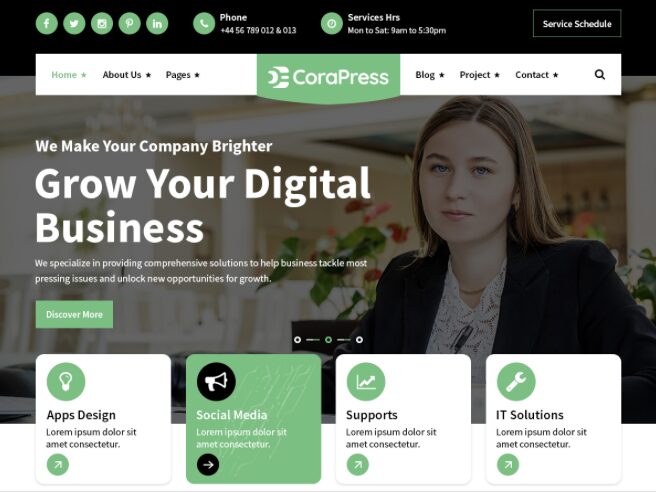Expand the Project menu
The height and width of the screenshot is (492, 656).
(x=479, y=75)
